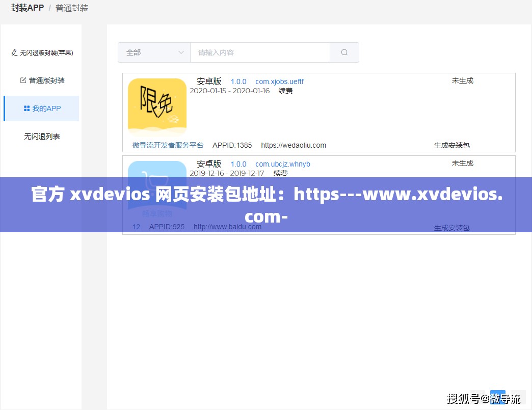
Task: Click the APPID:925 label
Action: pos(167,227)
